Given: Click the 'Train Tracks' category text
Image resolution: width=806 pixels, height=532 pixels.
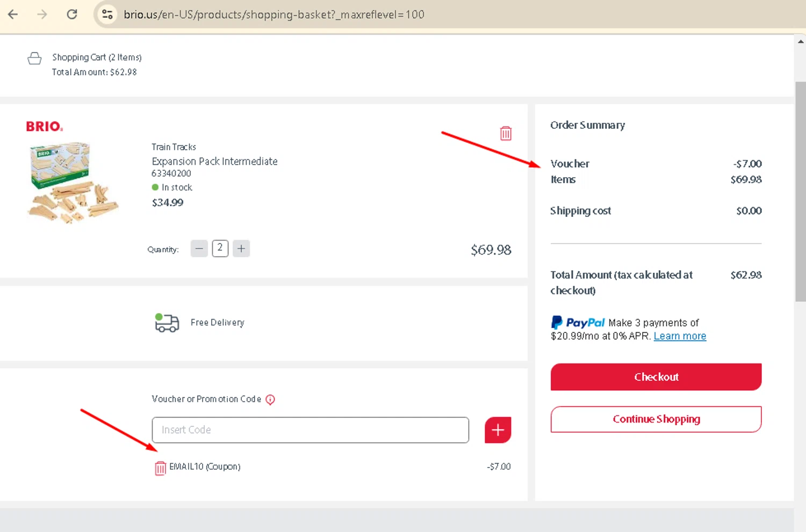Looking at the screenshot, I should coord(174,147).
